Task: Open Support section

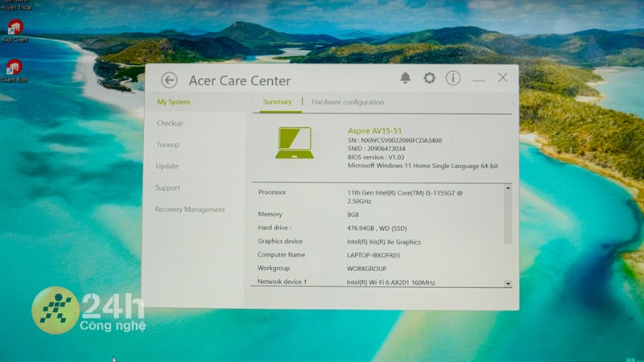Action: click(x=167, y=187)
